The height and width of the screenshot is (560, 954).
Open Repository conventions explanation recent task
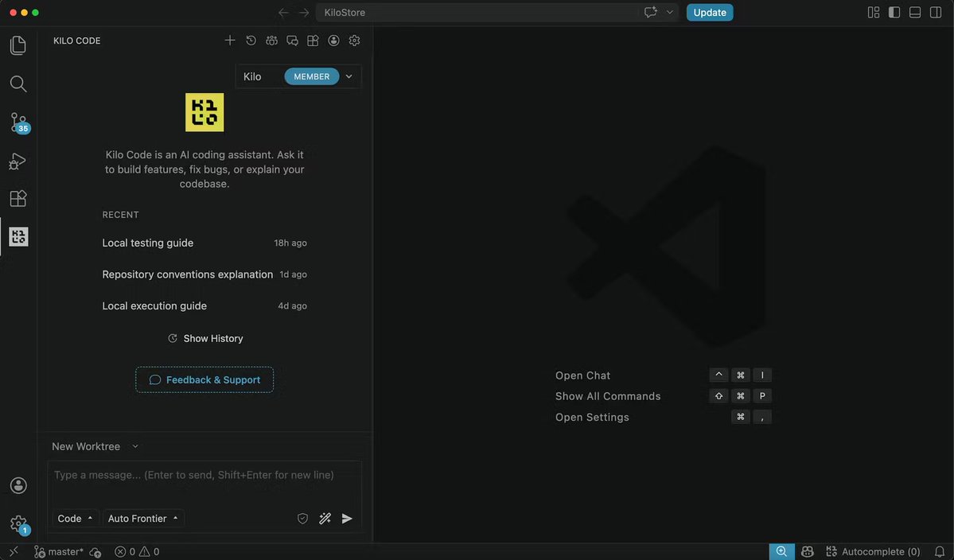[x=204, y=274]
